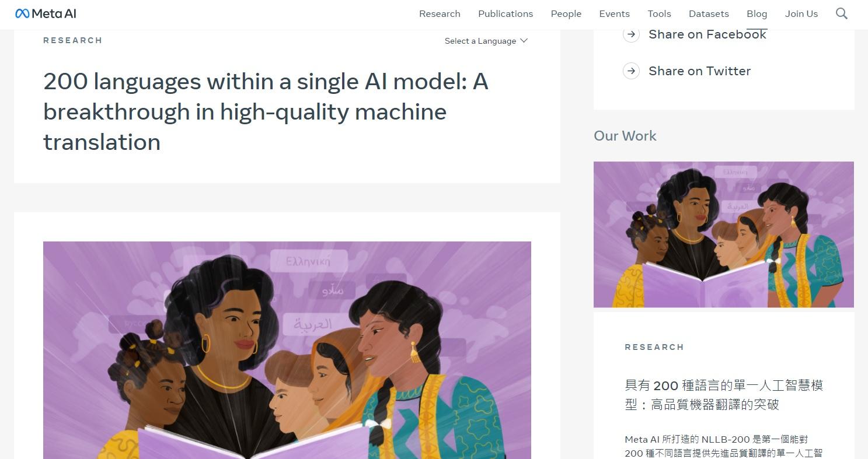This screenshot has width=868, height=459.
Task: Open the People nav link
Action: point(566,13)
